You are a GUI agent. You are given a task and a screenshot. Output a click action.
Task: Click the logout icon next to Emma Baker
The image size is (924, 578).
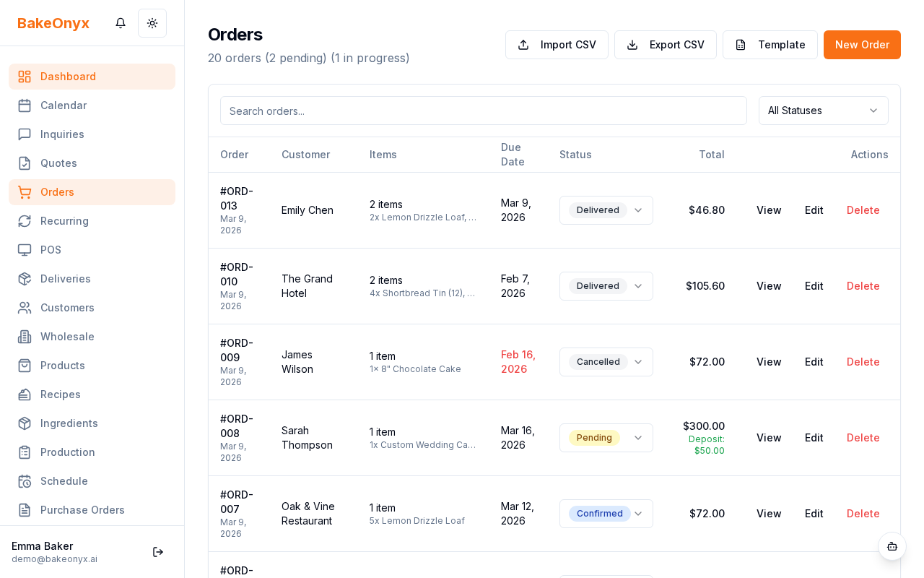tap(158, 552)
